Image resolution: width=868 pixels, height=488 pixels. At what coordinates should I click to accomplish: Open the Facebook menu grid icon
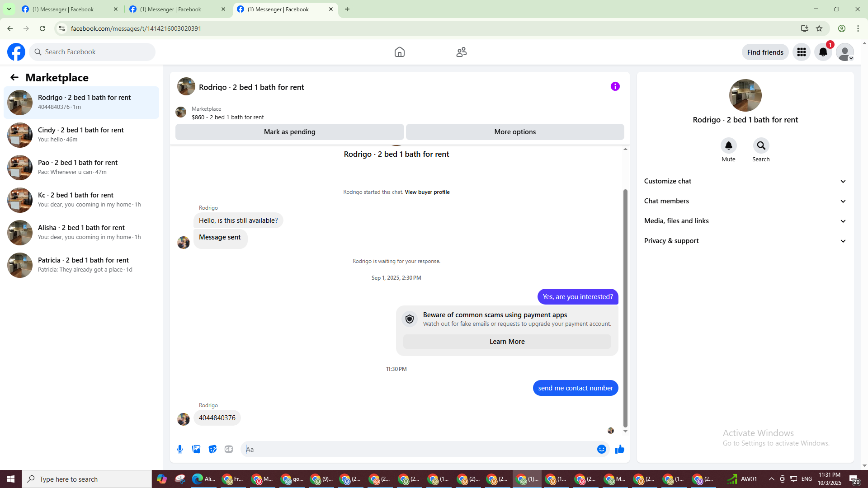click(x=802, y=52)
